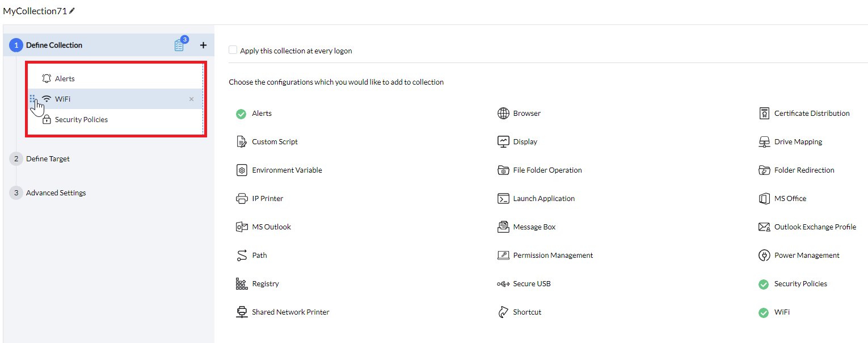Click the Power Management icon
The height and width of the screenshot is (343, 868).
click(x=764, y=256)
